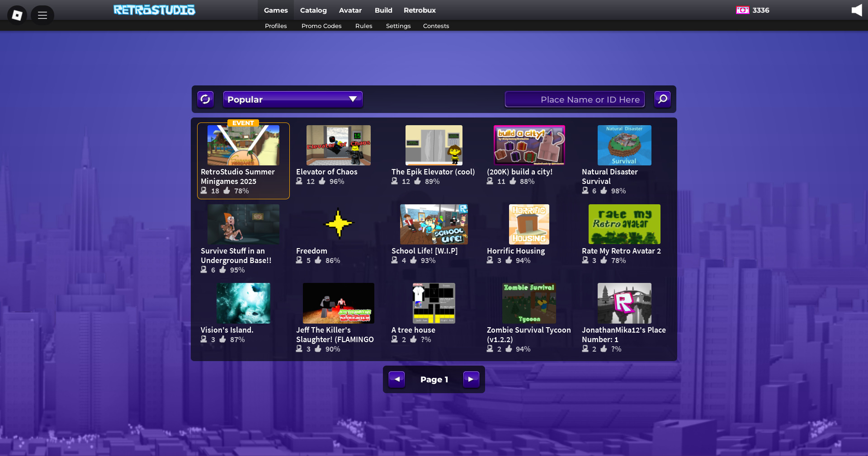This screenshot has width=868, height=456.
Task: Open A tree house thumbnail
Action: click(434, 303)
